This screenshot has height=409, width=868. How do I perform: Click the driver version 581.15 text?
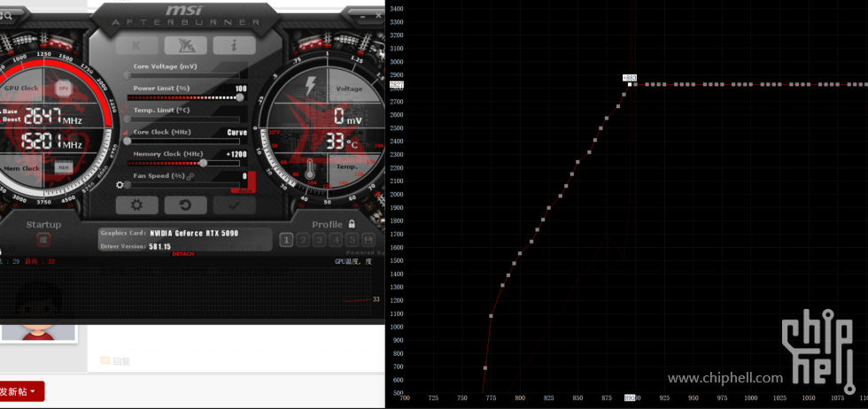[160, 246]
